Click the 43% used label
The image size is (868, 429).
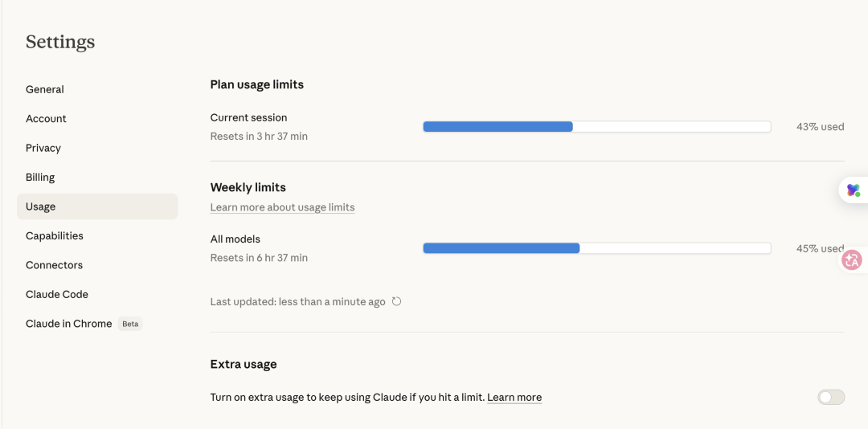[820, 127]
